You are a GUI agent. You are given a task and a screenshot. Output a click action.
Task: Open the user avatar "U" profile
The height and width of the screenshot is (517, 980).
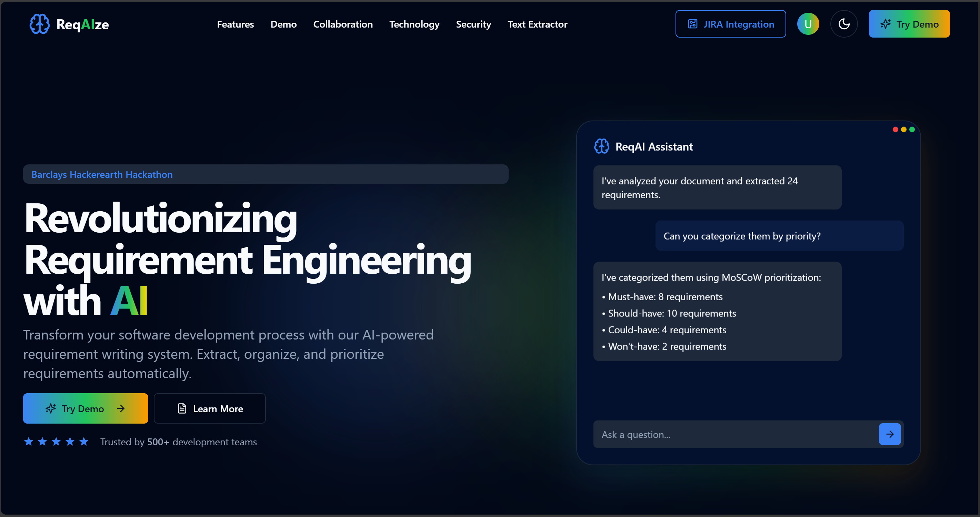click(x=808, y=24)
